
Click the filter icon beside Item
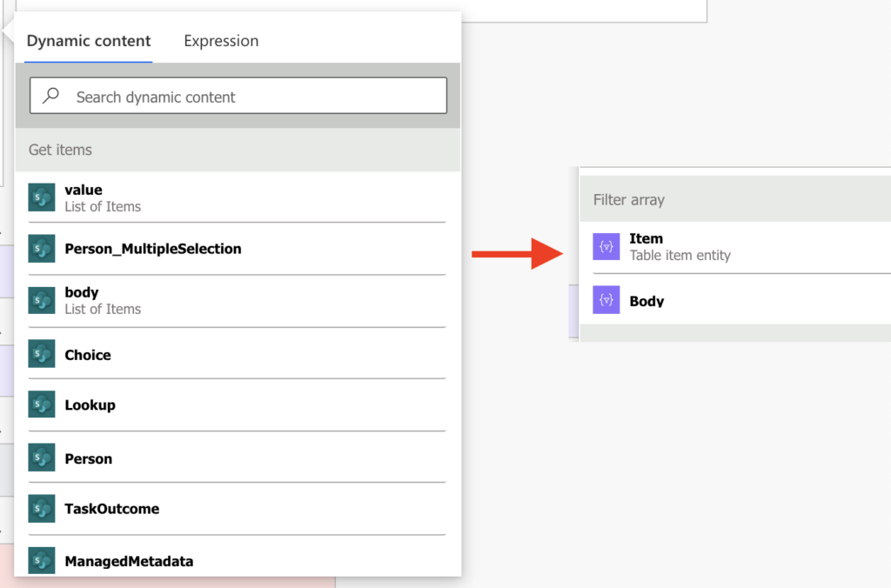[606, 246]
